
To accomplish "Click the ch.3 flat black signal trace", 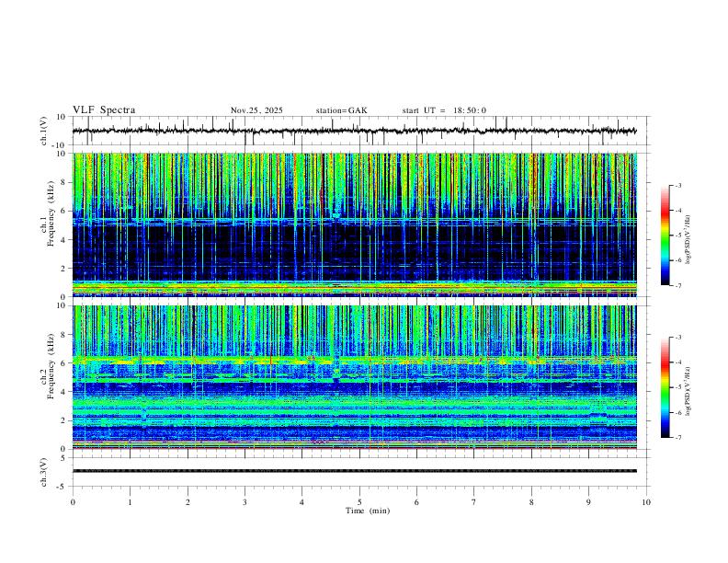I will (x=354, y=471).
